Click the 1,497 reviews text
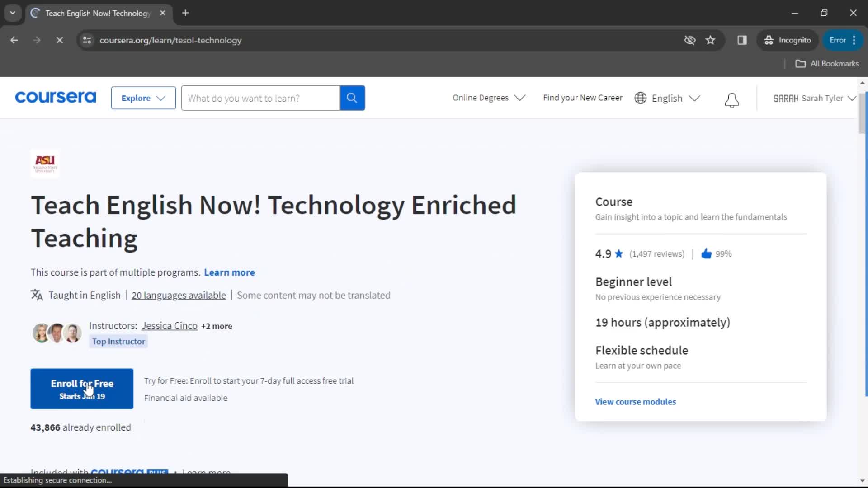 tap(657, 254)
